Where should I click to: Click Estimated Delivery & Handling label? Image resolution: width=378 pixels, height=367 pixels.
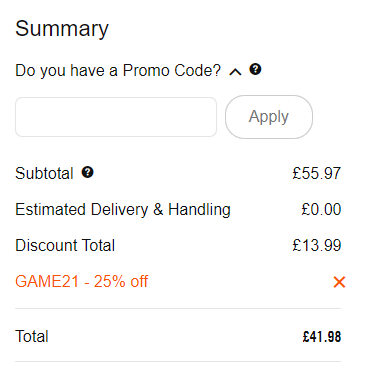pyautogui.click(x=123, y=210)
